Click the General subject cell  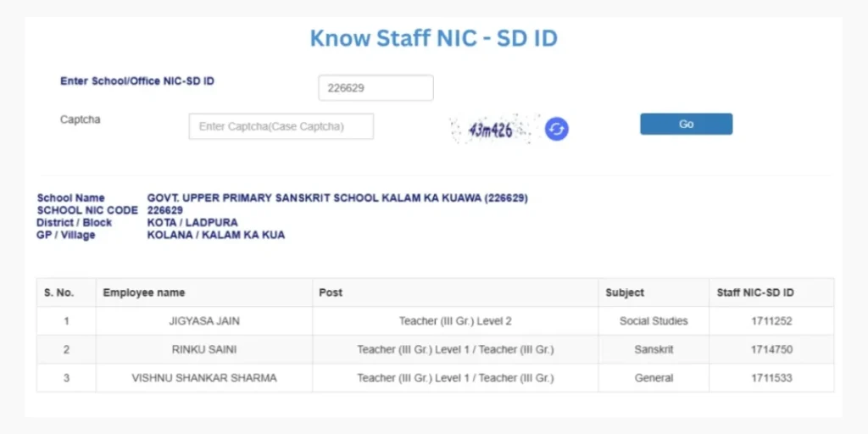click(654, 378)
